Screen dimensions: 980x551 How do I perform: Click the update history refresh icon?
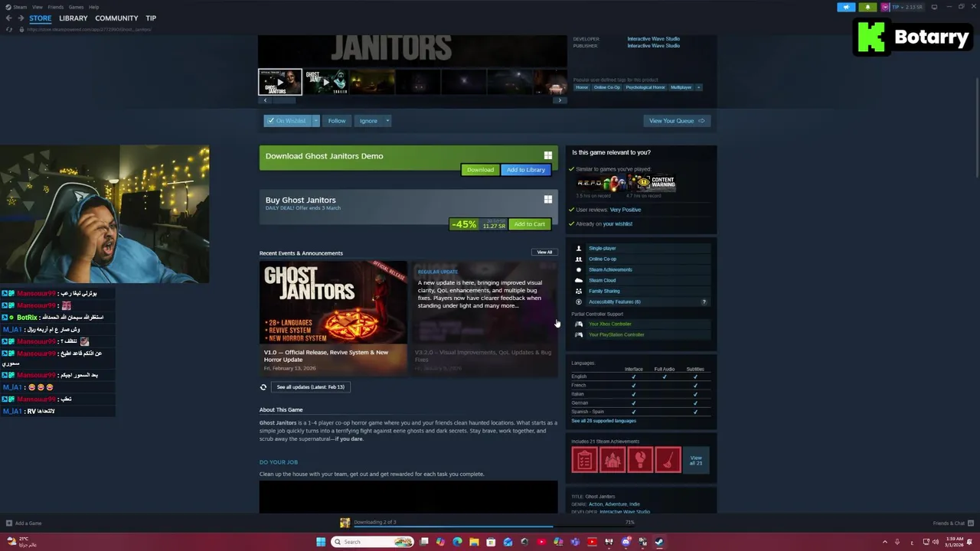263,387
